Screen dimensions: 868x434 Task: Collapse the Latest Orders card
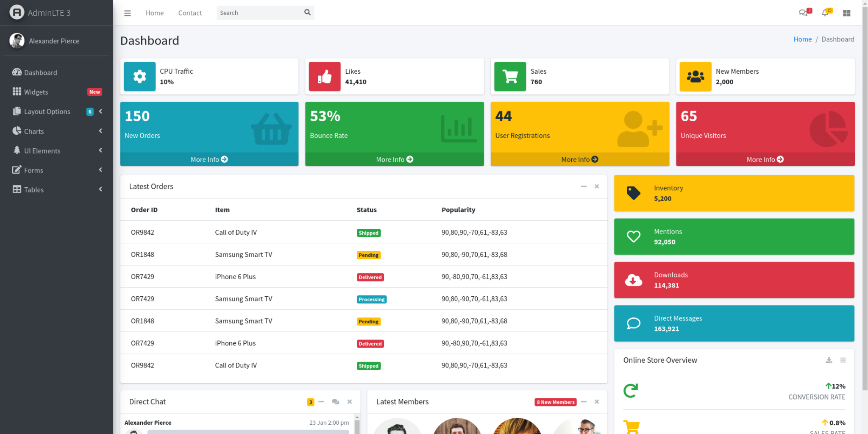pos(583,186)
